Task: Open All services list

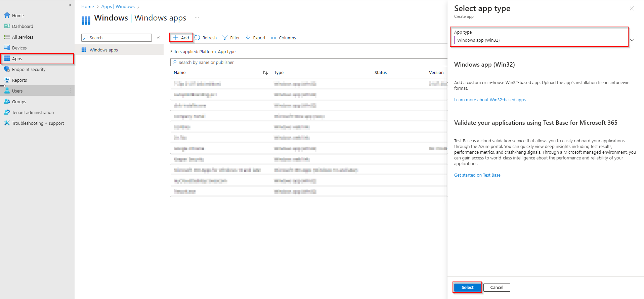Action: click(x=37, y=37)
